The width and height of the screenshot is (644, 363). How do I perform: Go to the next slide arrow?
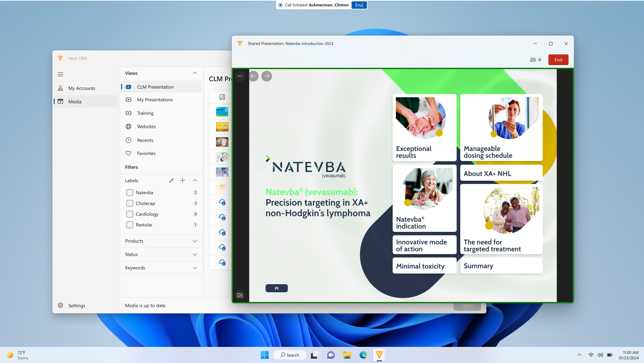[x=267, y=76]
